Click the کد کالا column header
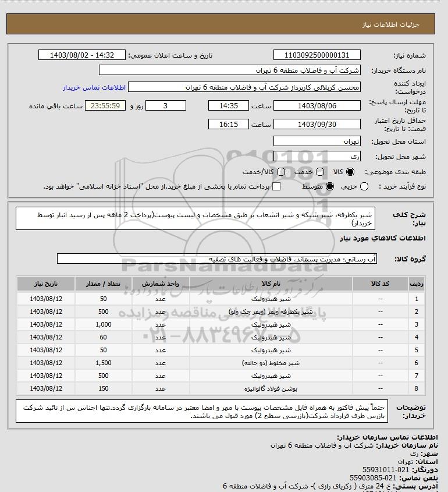Viewport: 448px width, 492px height. tap(381, 284)
